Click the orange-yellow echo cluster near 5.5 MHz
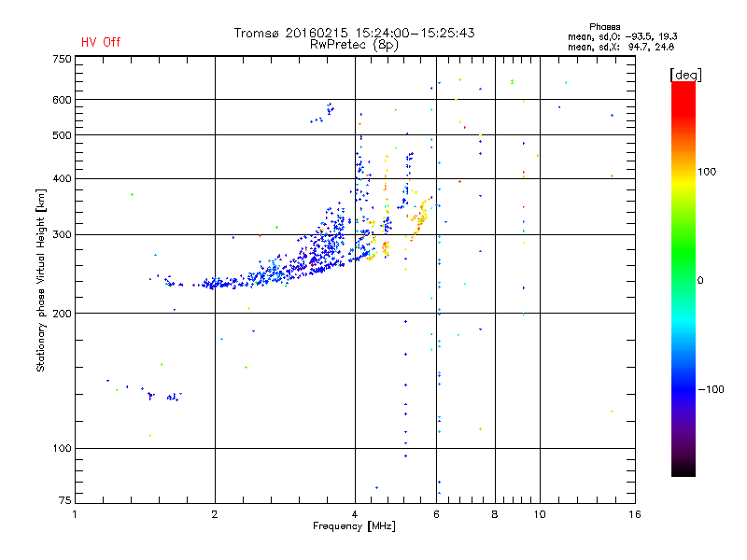This screenshot has width=747, height=560. (420, 217)
